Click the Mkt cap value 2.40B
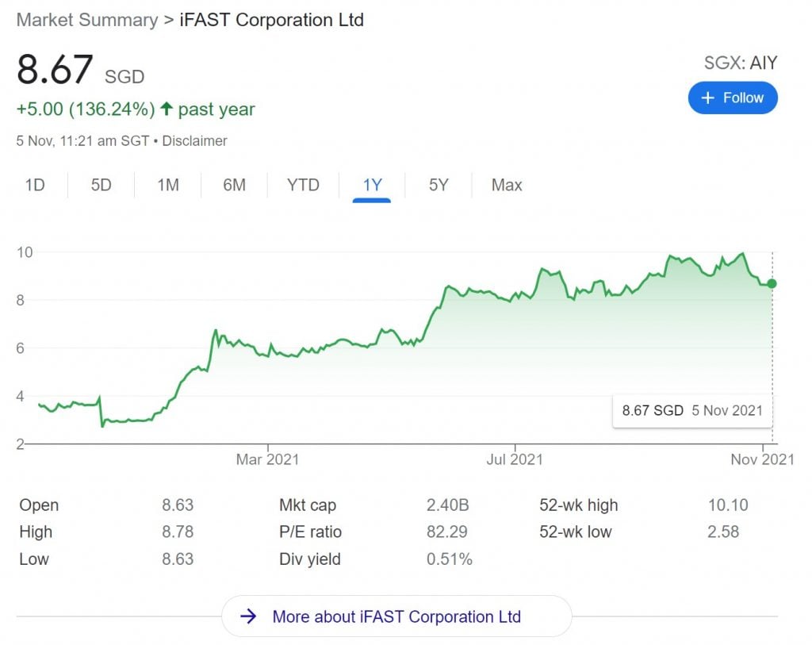The image size is (812, 645). tap(447, 505)
